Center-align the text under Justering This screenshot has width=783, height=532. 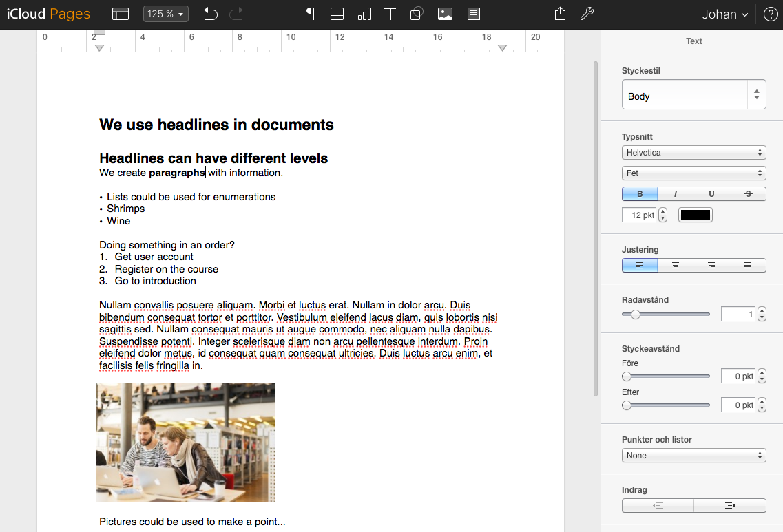click(x=675, y=266)
